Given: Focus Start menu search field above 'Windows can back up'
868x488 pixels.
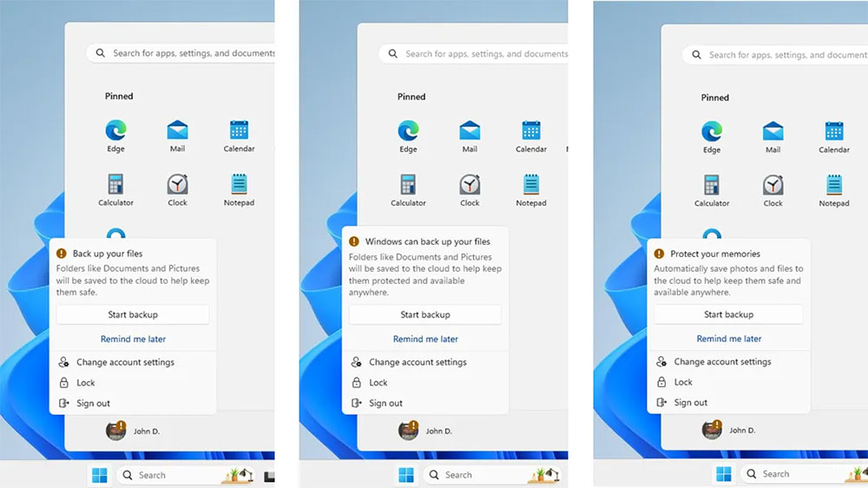Looking at the screenshot, I should tap(473, 54).
